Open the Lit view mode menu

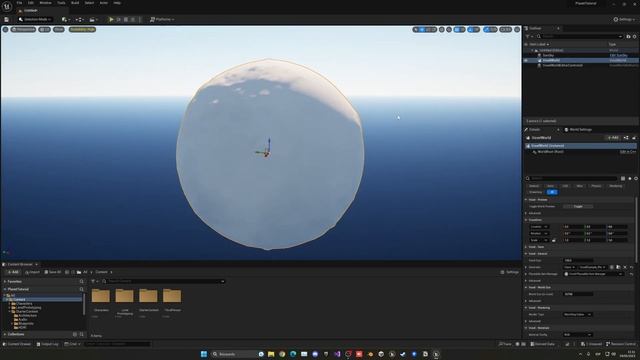pyautogui.click(x=44, y=29)
